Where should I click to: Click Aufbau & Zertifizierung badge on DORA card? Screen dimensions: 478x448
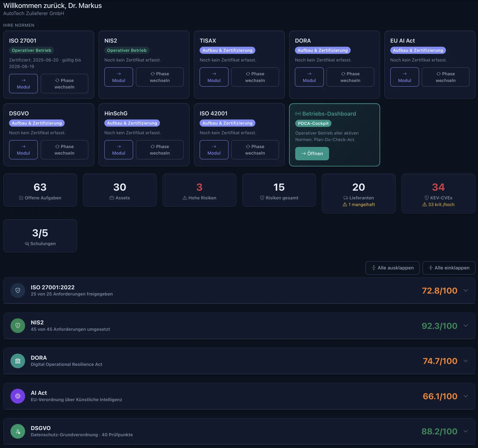coord(323,50)
